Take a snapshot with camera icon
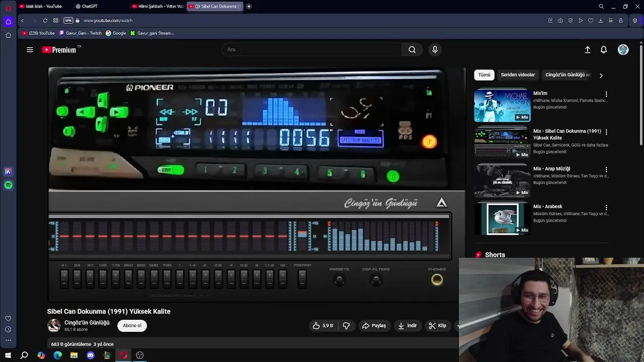Viewport: 644px width, 362px height. click(x=560, y=21)
